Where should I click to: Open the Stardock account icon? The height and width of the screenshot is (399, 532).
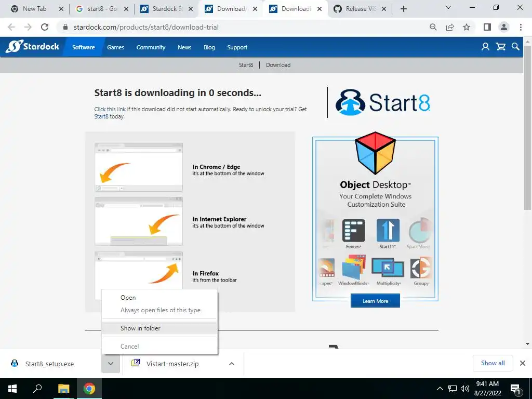click(x=485, y=47)
